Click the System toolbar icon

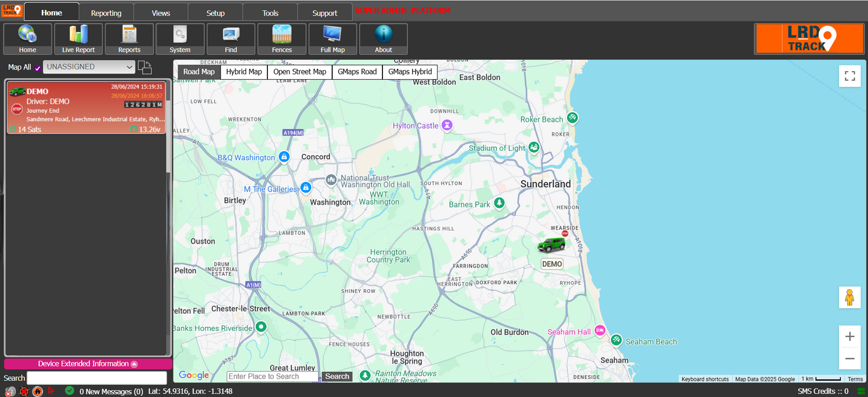click(x=180, y=39)
